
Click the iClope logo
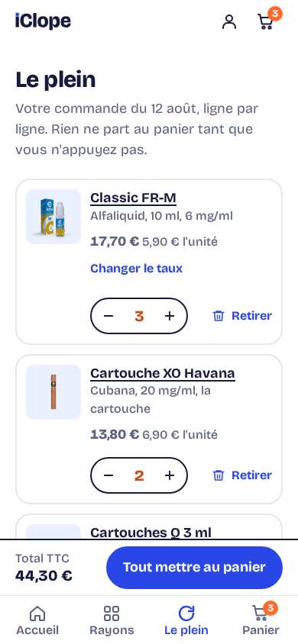[43, 21]
